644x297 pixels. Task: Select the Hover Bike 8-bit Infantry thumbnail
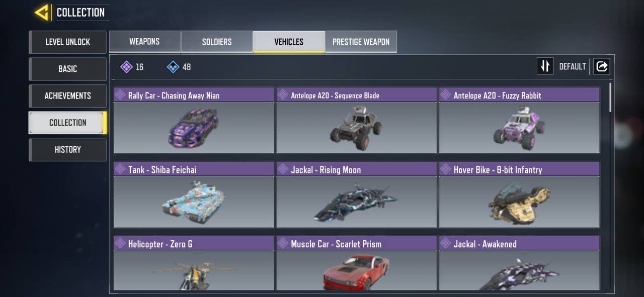pyautogui.click(x=519, y=202)
